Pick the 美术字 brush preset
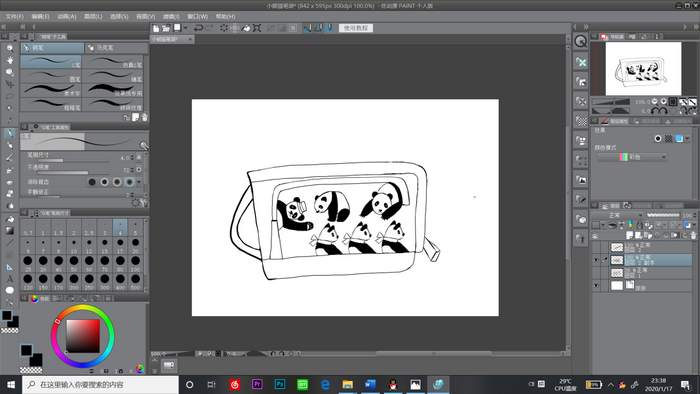700x394 pixels. click(x=51, y=91)
